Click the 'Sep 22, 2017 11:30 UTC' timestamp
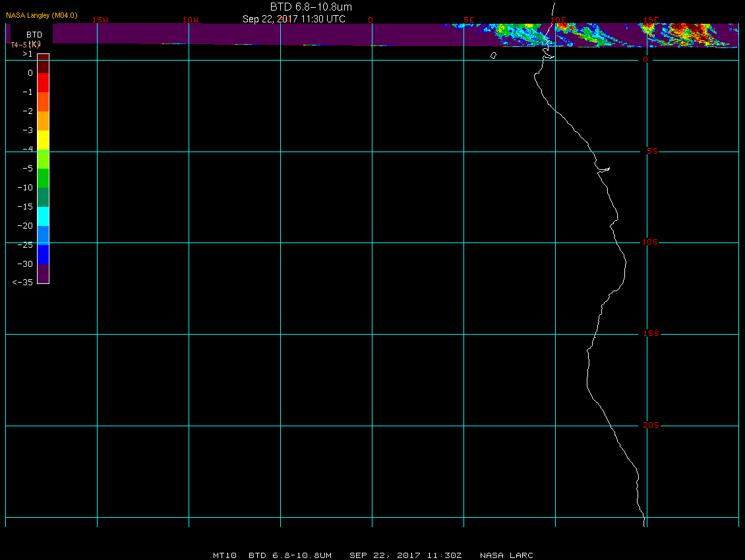The height and width of the screenshot is (560, 745). pos(293,19)
